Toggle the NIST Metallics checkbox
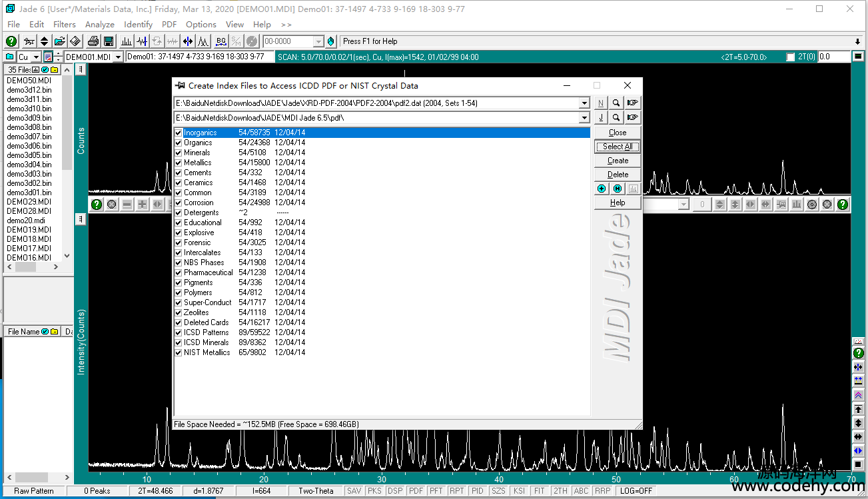868x499 pixels. [x=179, y=352]
